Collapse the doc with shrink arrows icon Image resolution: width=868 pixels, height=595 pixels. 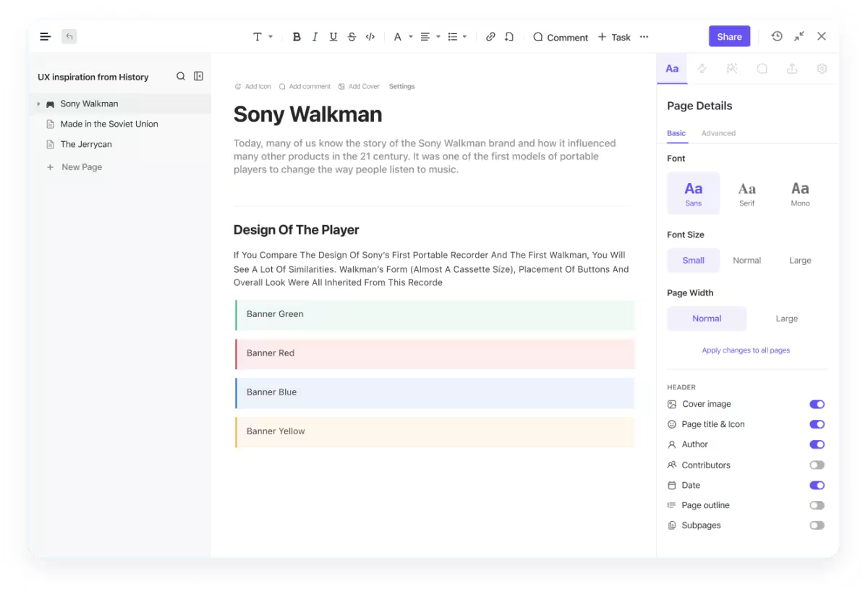[799, 36]
